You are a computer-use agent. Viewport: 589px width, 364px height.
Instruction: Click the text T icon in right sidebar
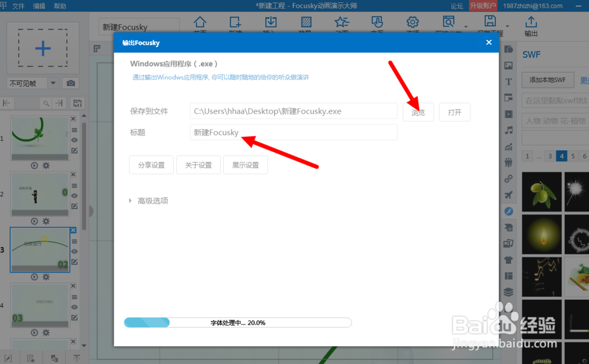click(x=508, y=82)
